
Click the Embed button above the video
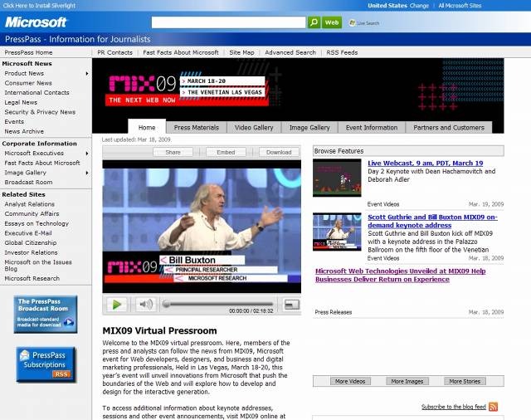(226, 152)
